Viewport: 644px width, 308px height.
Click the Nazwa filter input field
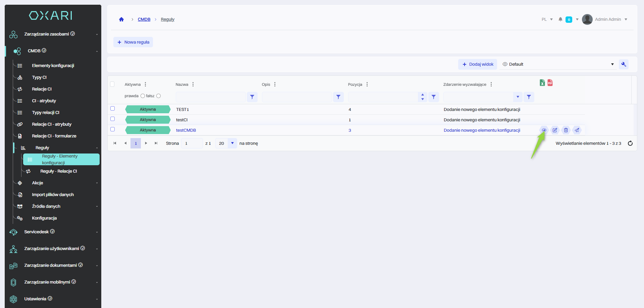211,97
